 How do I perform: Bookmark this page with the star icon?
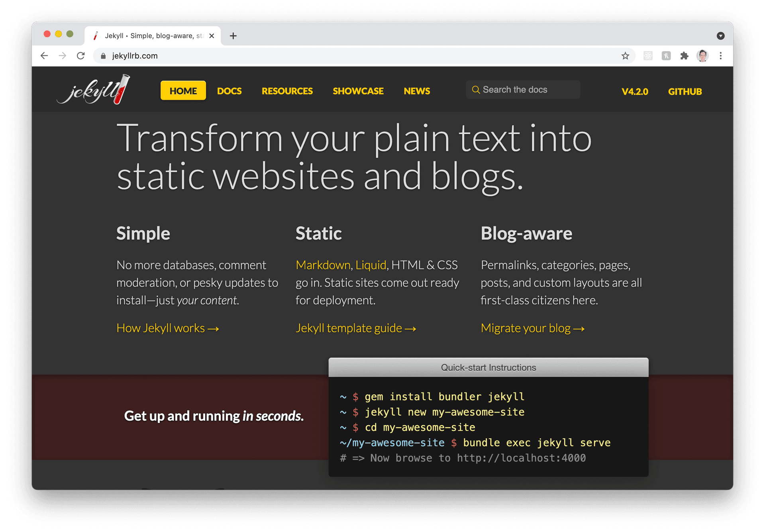pos(625,56)
